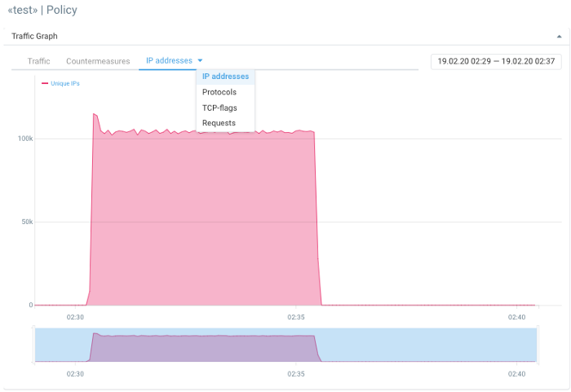Screen dimensions: 571x392
Task: Click the Traffic Graph panel header title
Action: tap(34, 37)
